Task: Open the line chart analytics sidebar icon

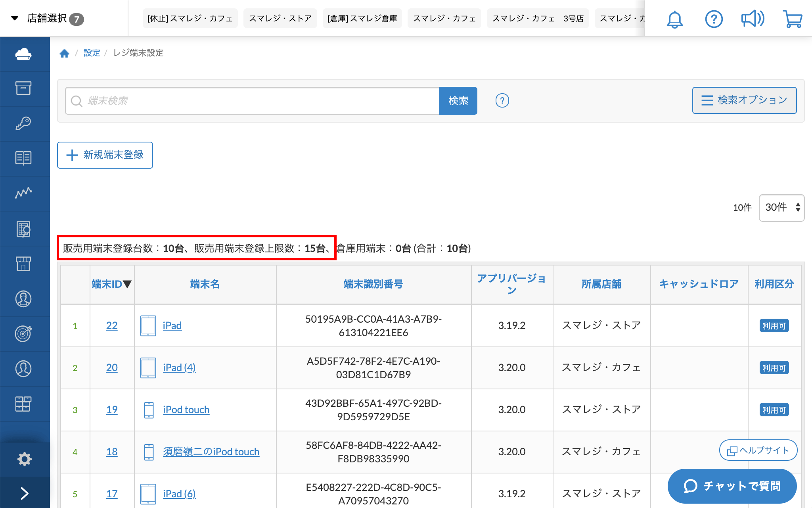Action: 23,193
